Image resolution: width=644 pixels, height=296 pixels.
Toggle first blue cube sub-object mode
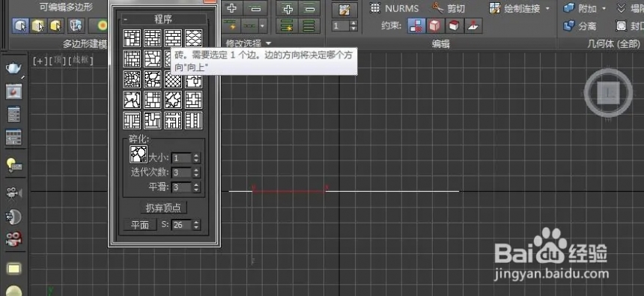tap(19, 26)
